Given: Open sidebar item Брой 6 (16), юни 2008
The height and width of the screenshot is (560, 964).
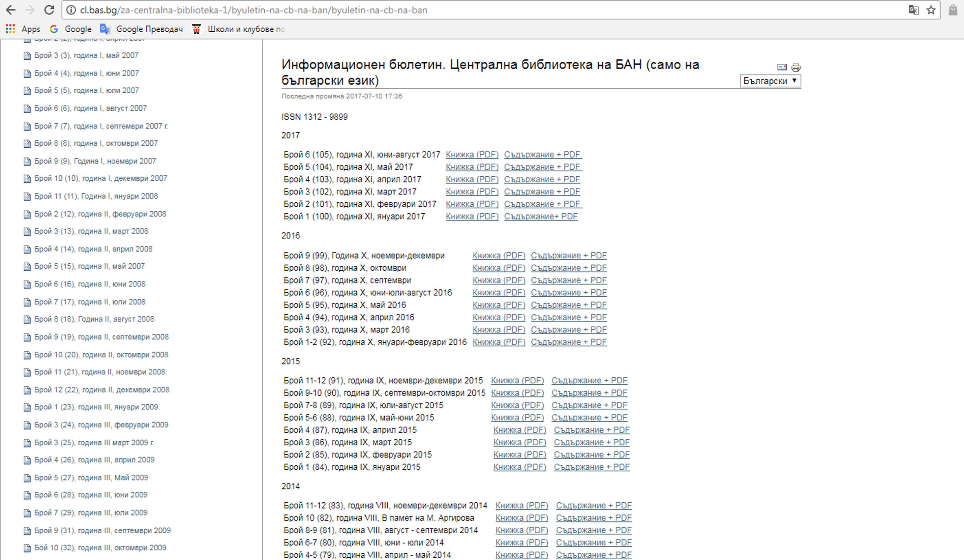Looking at the screenshot, I should pos(90,284).
